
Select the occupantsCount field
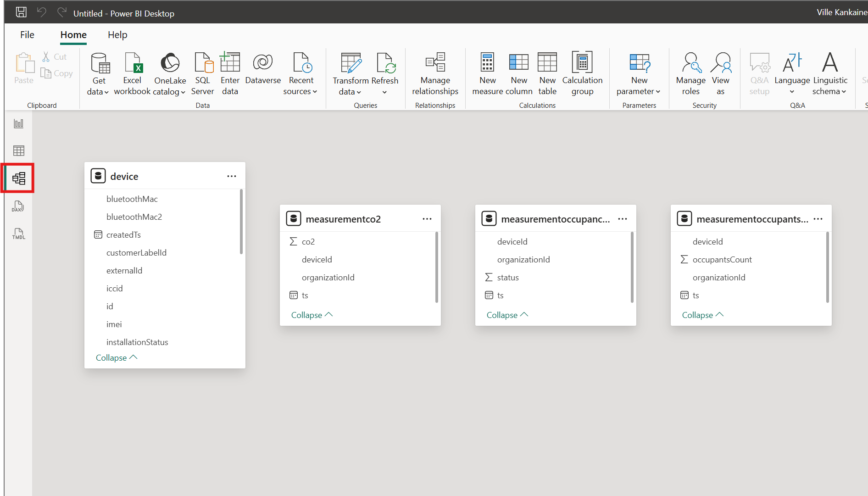coord(722,260)
